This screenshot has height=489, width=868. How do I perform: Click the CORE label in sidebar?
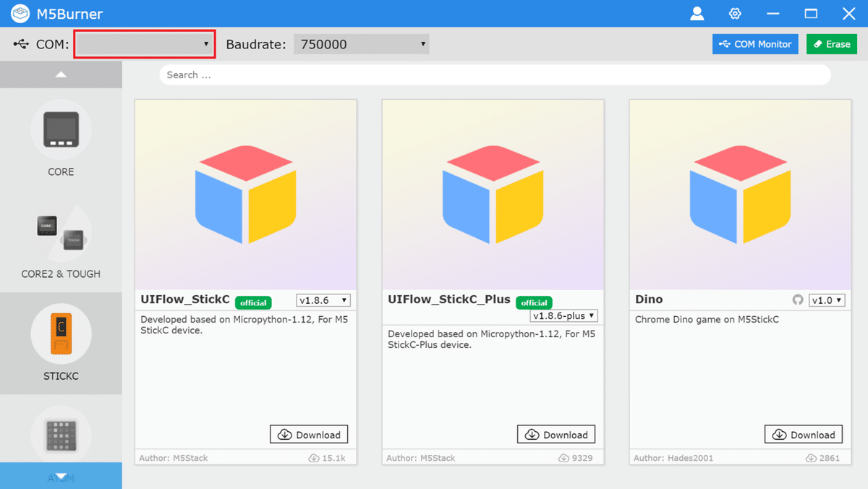(x=61, y=172)
